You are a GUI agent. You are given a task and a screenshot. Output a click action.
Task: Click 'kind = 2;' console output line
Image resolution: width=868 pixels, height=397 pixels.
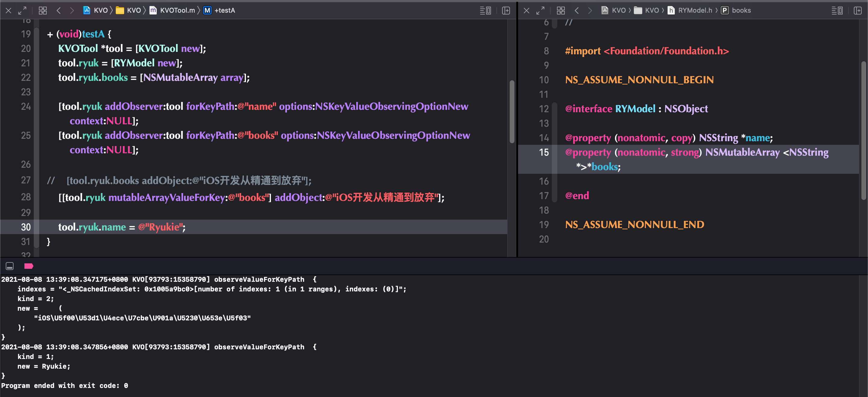(35, 299)
